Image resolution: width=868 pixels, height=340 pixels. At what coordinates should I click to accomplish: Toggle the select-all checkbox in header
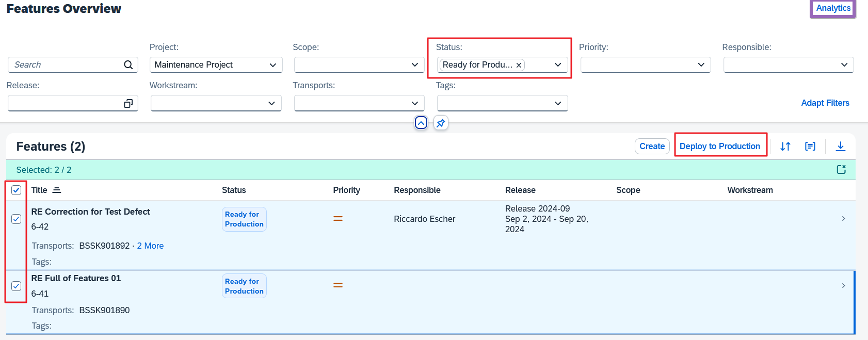[x=17, y=190]
